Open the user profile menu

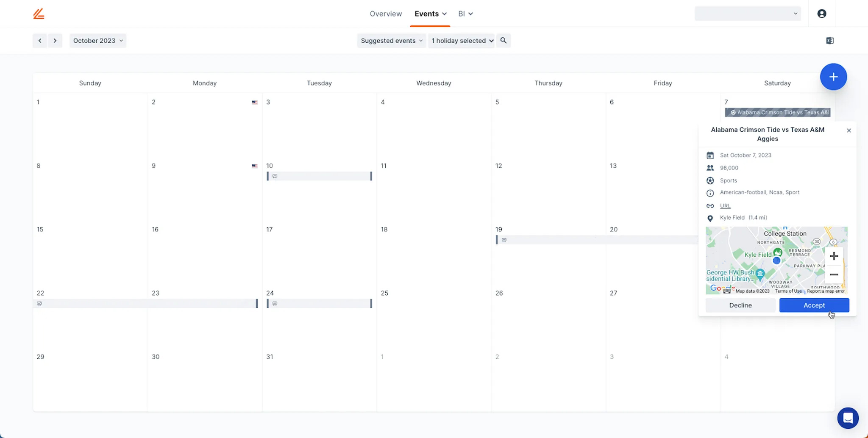822,13
